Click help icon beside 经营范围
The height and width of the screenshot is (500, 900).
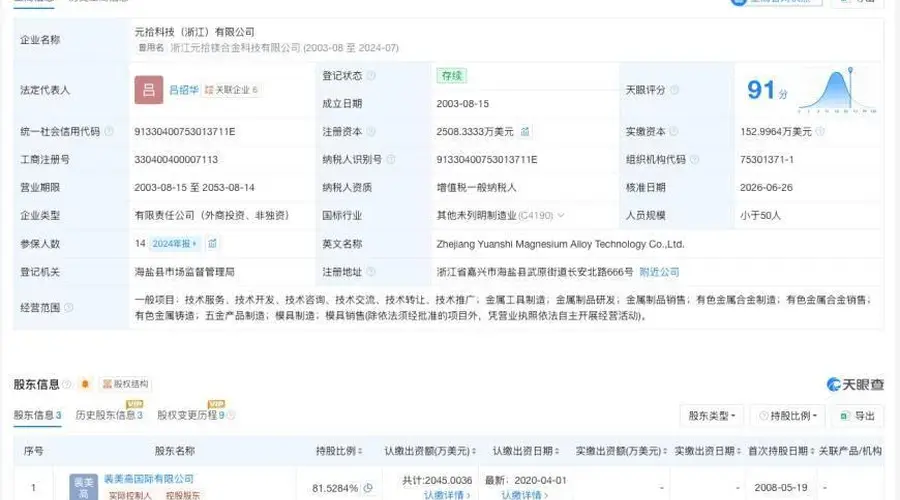tap(68, 308)
